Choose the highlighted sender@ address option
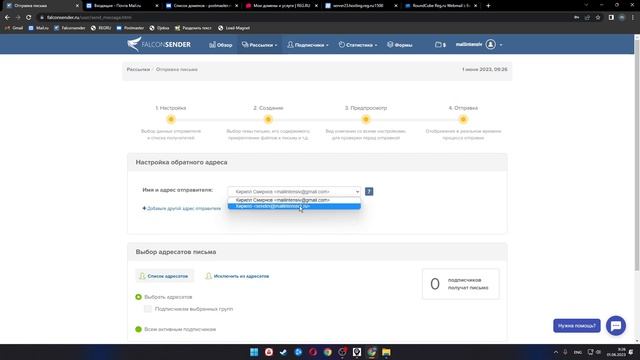640x360 pixels. coord(294,206)
